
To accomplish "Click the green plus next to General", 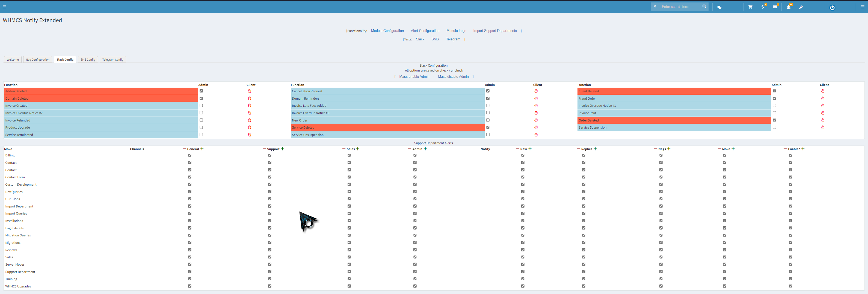I will tap(202, 149).
